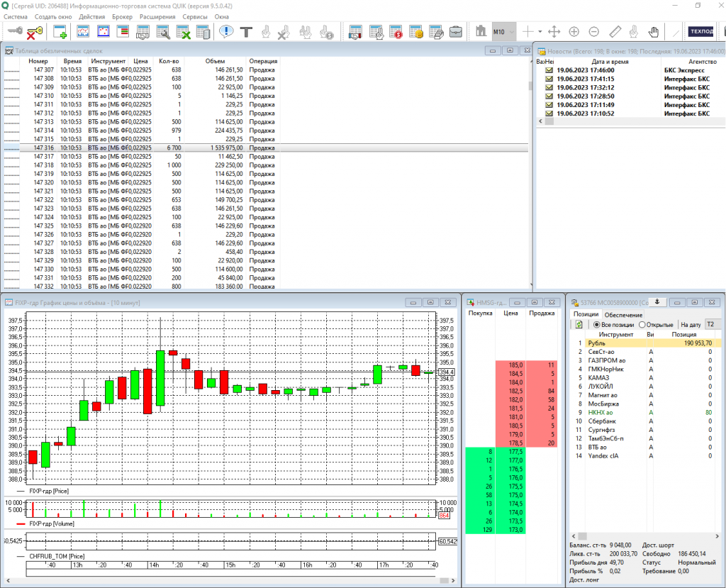This screenshot has width=726, height=588.
Task: Click the connection key icon in toolbar
Action: point(15,32)
